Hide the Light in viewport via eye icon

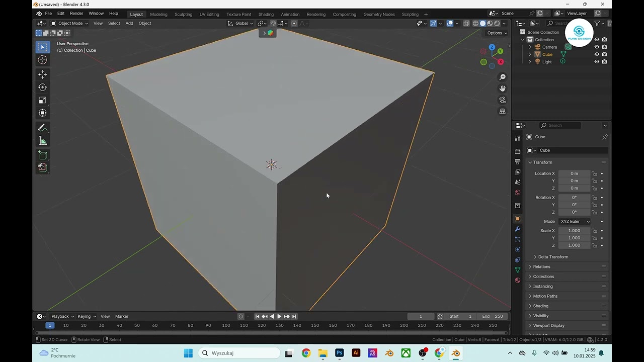(597, 62)
